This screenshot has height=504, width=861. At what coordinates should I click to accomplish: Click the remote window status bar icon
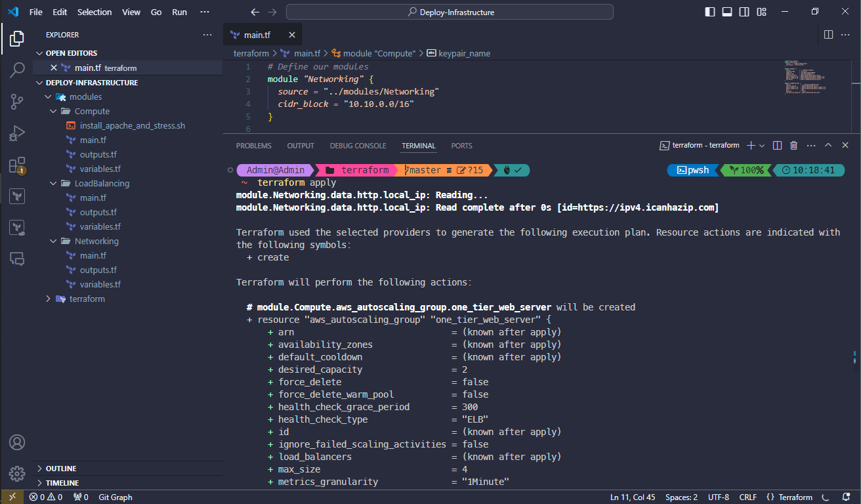[12, 497]
